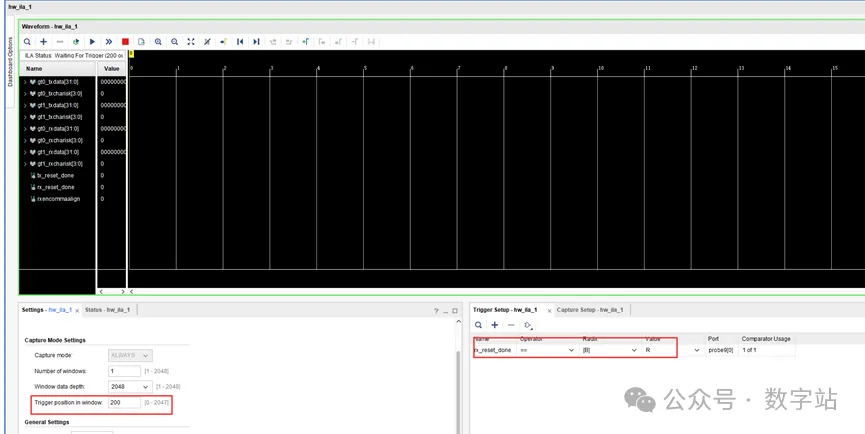865x434 pixels.
Task: Switch to the Capture Setup - hw_ila_1 tab
Action: click(x=590, y=310)
